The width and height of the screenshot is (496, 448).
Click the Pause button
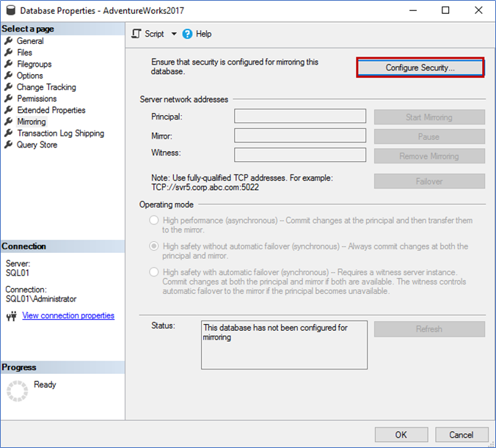pos(429,136)
